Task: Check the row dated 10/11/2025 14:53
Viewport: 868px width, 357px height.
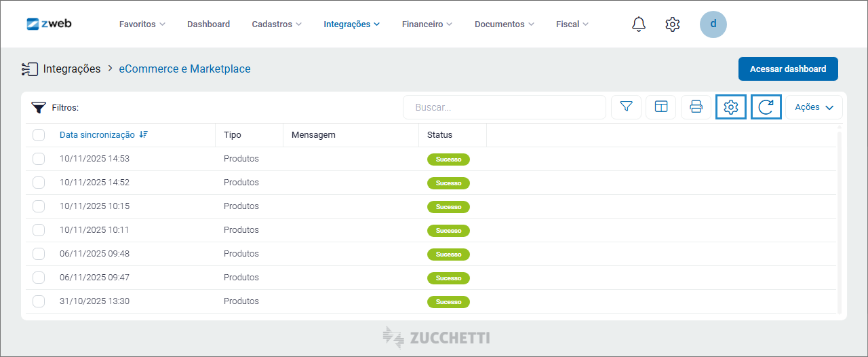Action: [x=39, y=159]
